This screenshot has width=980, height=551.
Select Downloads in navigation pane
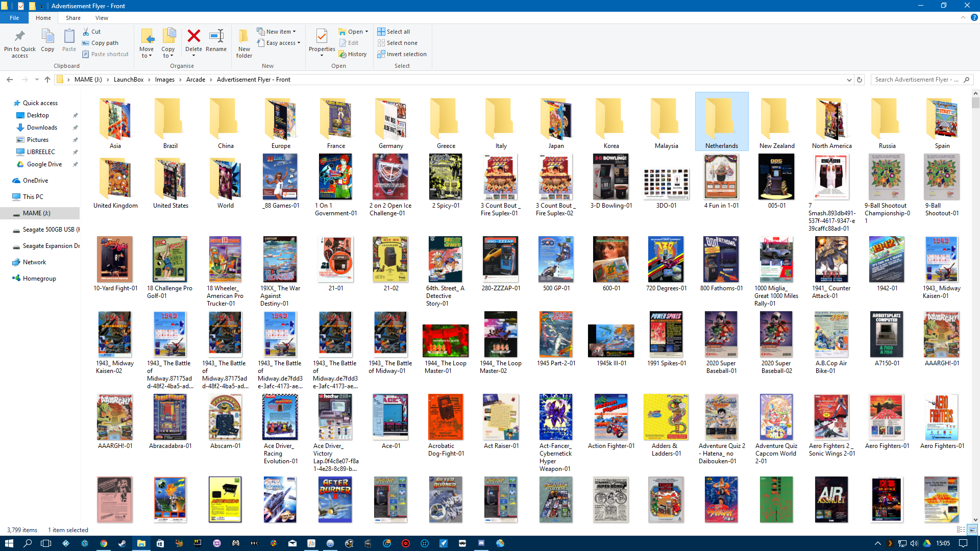42,128
